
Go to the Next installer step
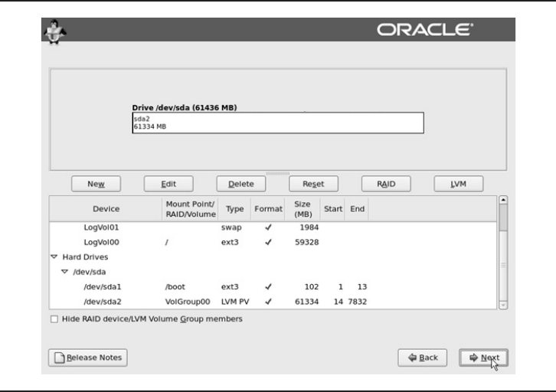(x=484, y=358)
